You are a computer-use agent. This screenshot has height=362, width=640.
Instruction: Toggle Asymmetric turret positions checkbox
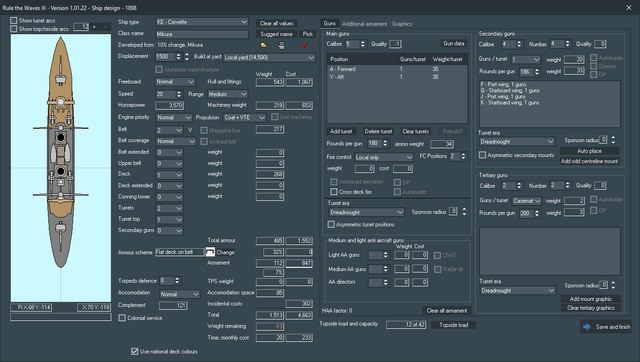(x=331, y=224)
